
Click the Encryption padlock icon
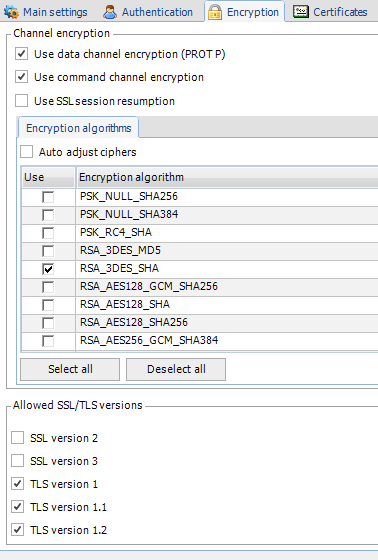coord(215,12)
